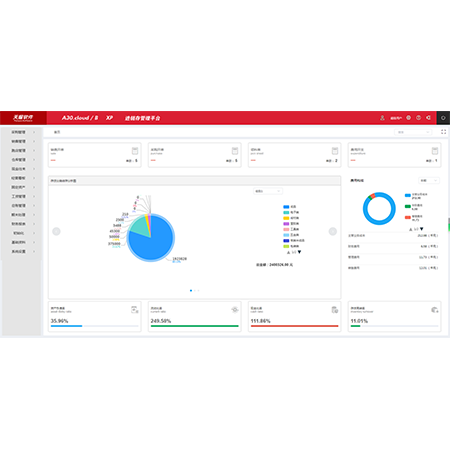Image resolution: width=450 pixels, height=450 pixels.
Task: Open the top-right tab bar dropdown
Action: tap(413, 132)
